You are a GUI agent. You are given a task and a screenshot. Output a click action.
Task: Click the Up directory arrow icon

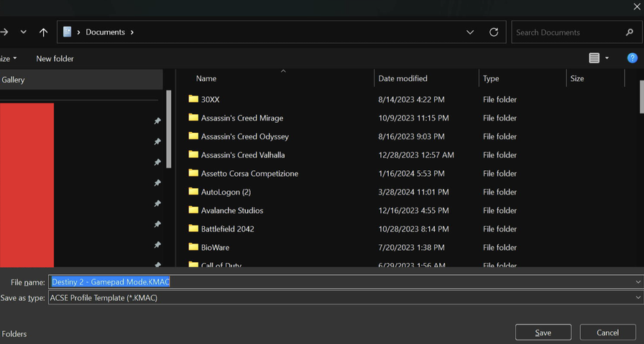44,32
